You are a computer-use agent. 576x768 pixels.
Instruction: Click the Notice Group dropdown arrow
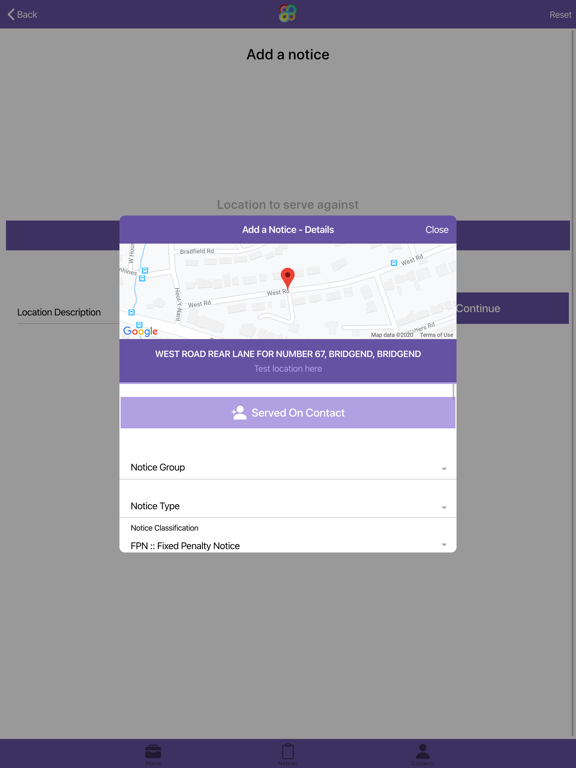point(444,469)
